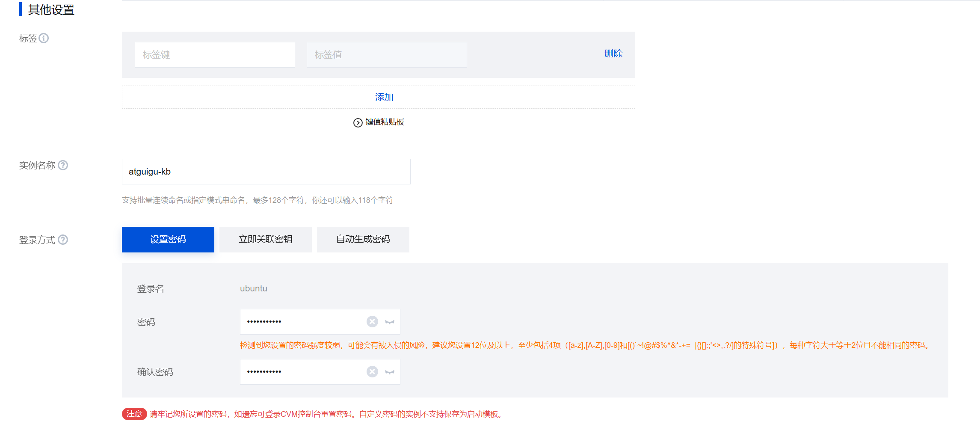Click the 其他设置 section heading
The width and height of the screenshot is (980, 442).
pyautogui.click(x=51, y=10)
